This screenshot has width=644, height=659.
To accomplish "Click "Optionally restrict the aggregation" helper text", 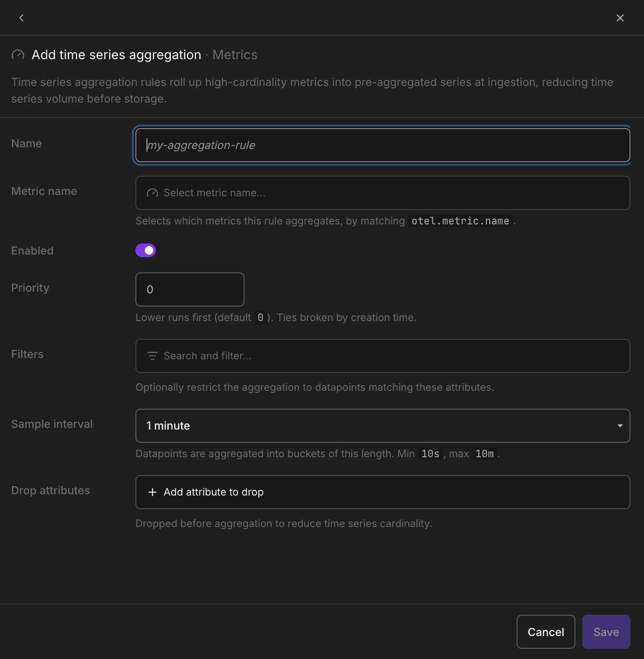I will click(x=315, y=387).
